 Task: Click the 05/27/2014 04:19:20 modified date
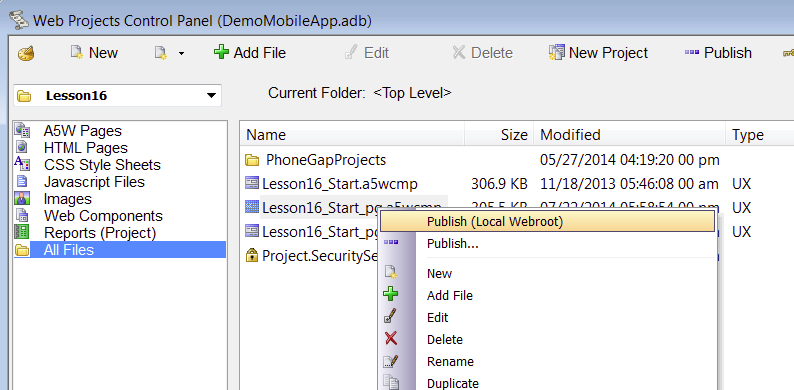tap(630, 160)
